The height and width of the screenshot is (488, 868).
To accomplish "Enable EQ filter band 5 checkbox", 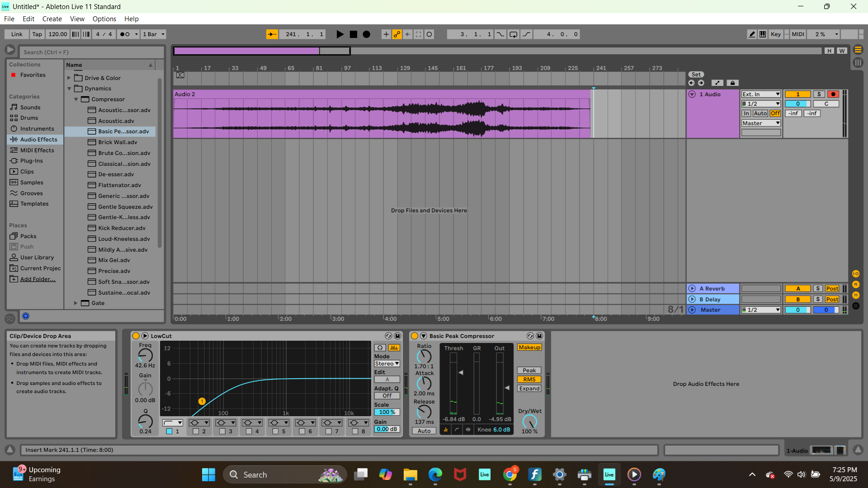I will [276, 432].
